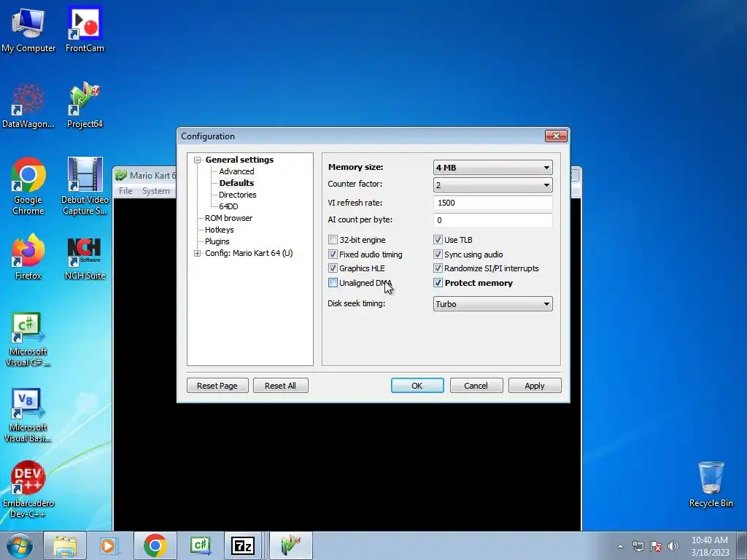Screen dimensions: 747x560
Task: Open Google Chrome desktop shortcut
Action: coord(28,186)
